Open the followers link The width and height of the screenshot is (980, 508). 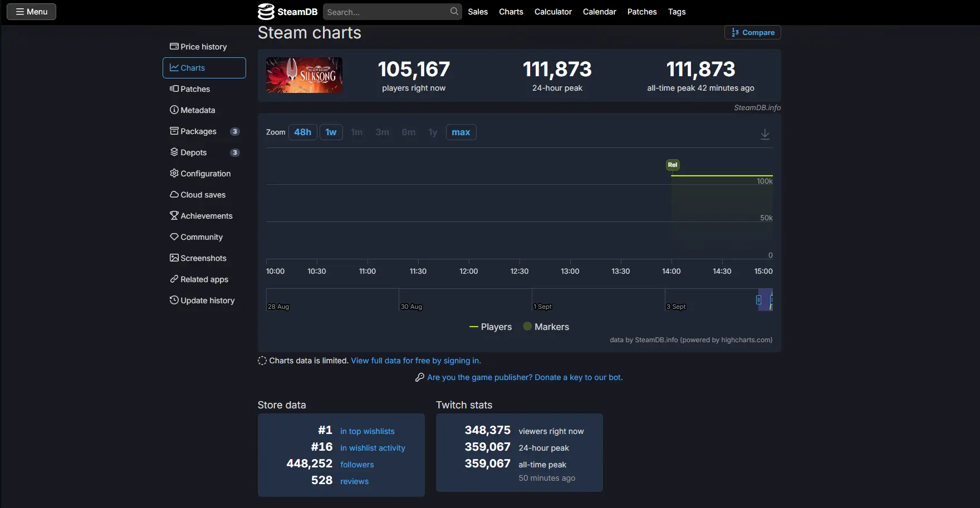click(357, 465)
